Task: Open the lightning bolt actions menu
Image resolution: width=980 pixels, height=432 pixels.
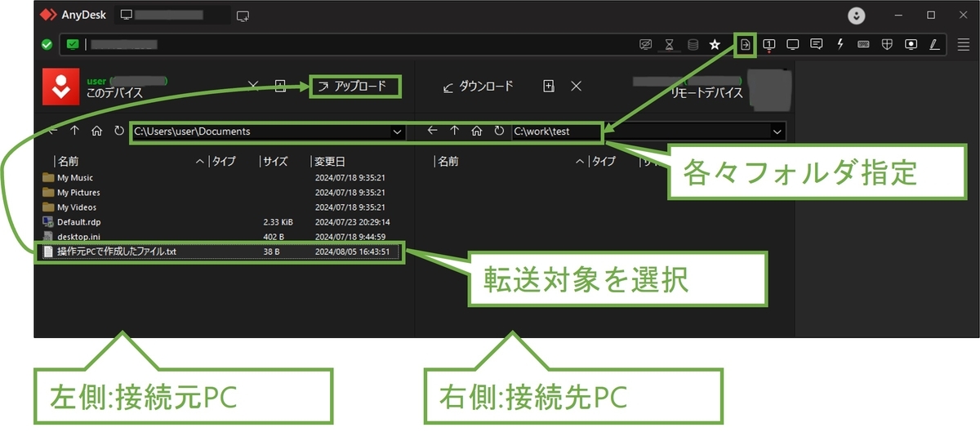Action: pos(840,44)
